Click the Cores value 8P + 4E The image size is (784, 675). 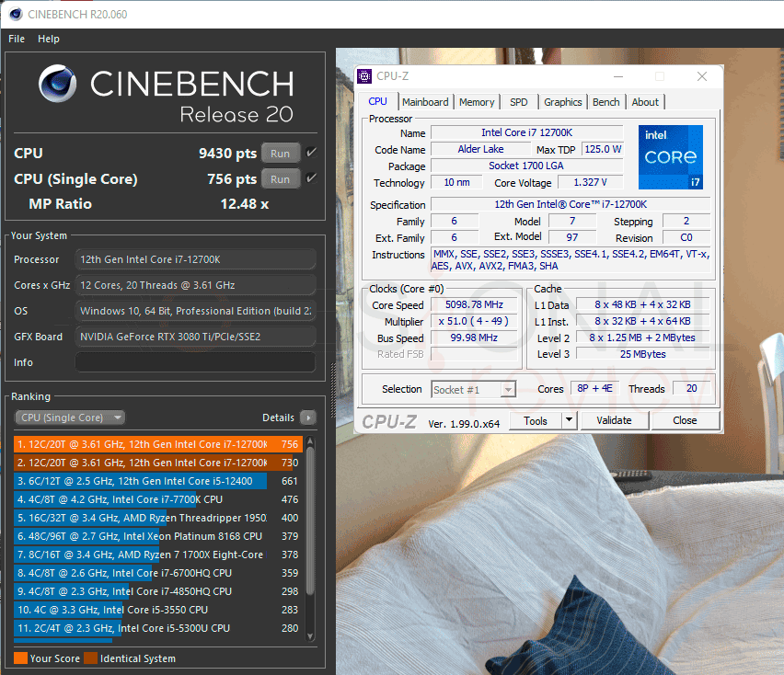click(x=594, y=388)
